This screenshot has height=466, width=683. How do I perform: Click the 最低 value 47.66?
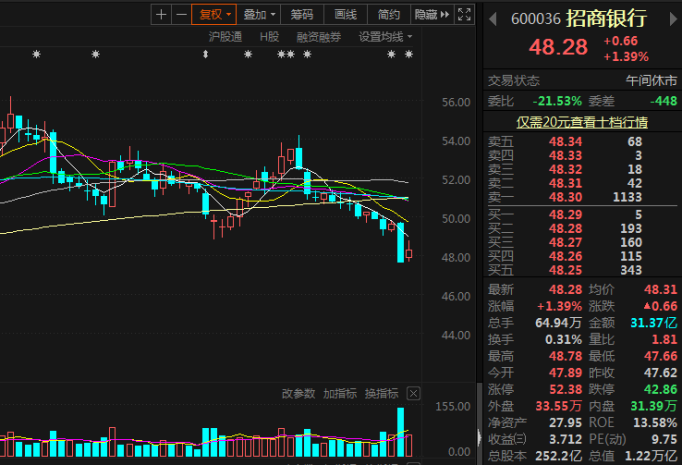point(660,356)
